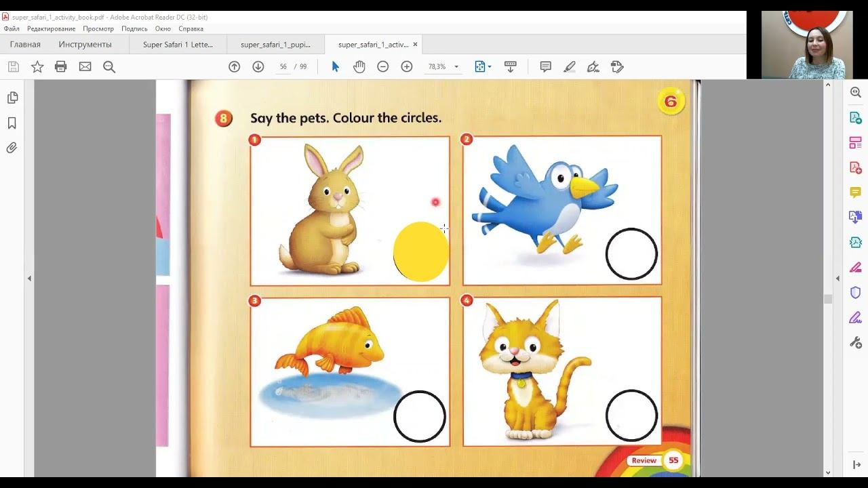Close the super_safari_1_activ... tab

point(416,45)
